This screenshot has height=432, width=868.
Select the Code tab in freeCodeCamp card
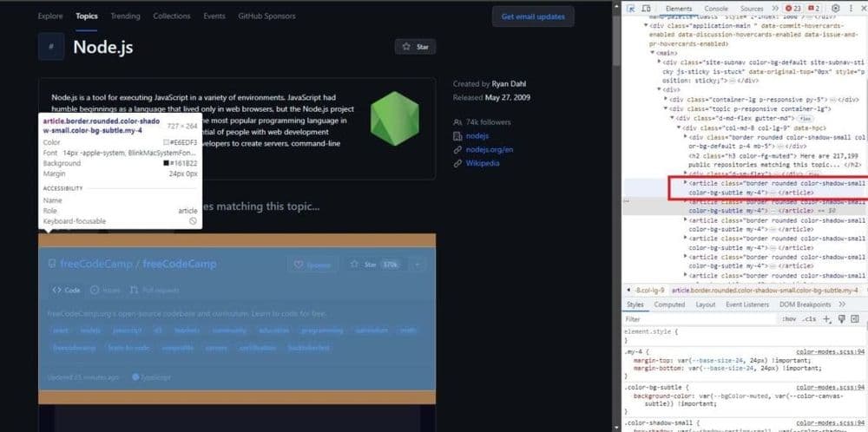pos(67,290)
